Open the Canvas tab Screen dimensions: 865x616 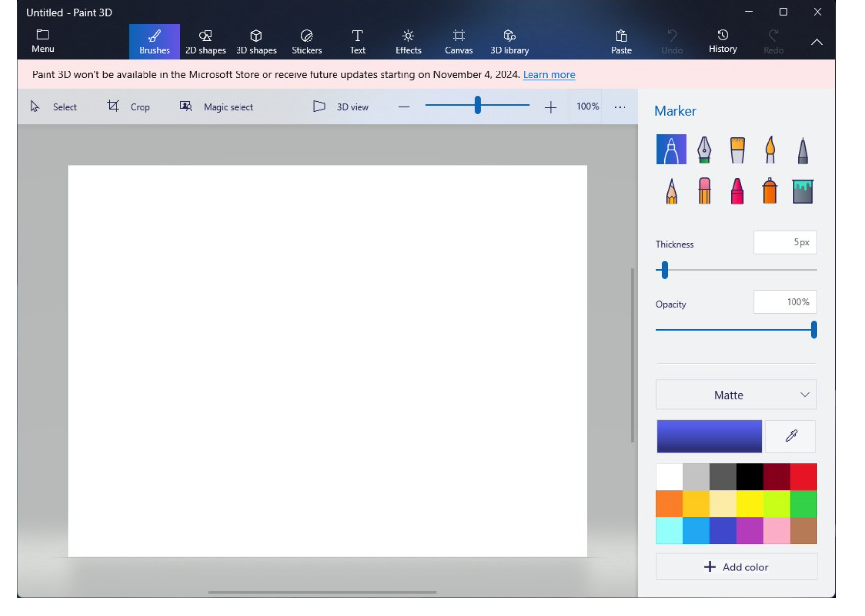[x=458, y=42]
